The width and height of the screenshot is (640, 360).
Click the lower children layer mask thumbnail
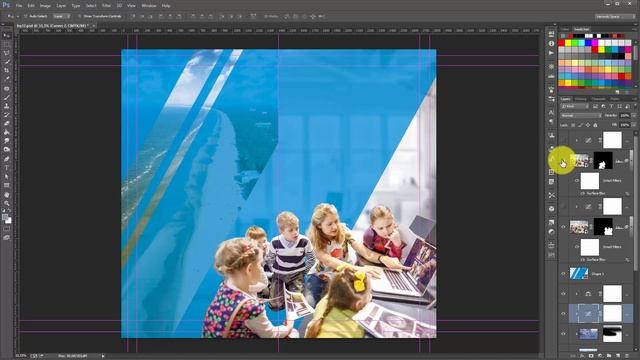[603, 227]
